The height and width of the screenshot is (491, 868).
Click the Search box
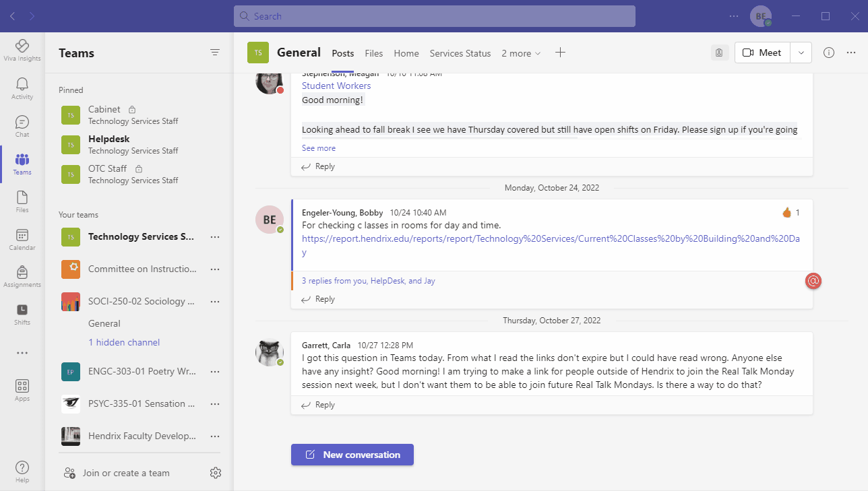pos(435,16)
